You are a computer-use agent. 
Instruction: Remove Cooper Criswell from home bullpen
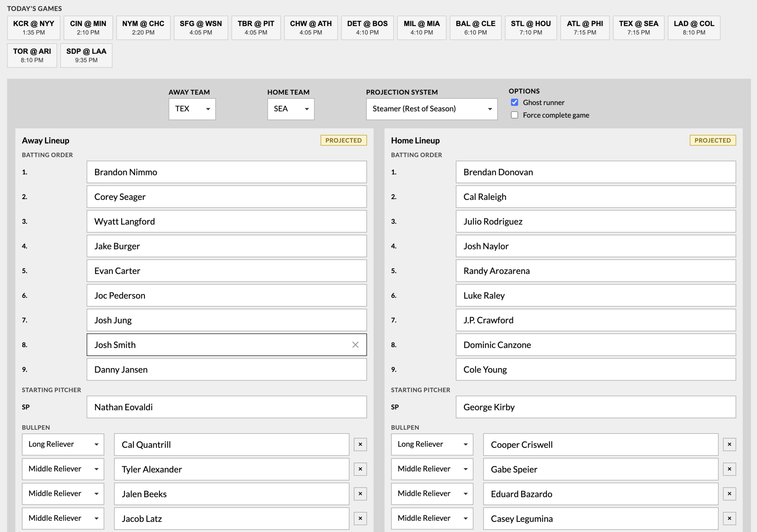click(729, 444)
